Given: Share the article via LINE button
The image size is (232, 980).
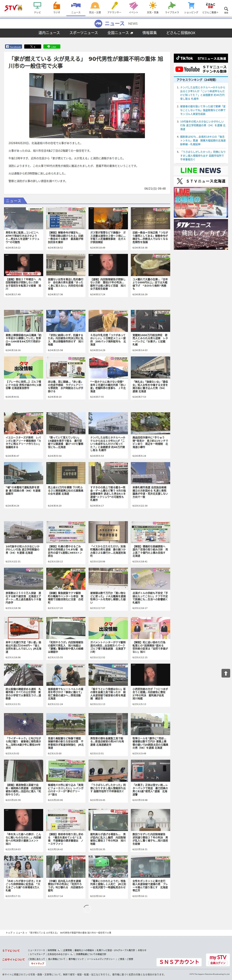Looking at the screenshot, I should (51, 47).
